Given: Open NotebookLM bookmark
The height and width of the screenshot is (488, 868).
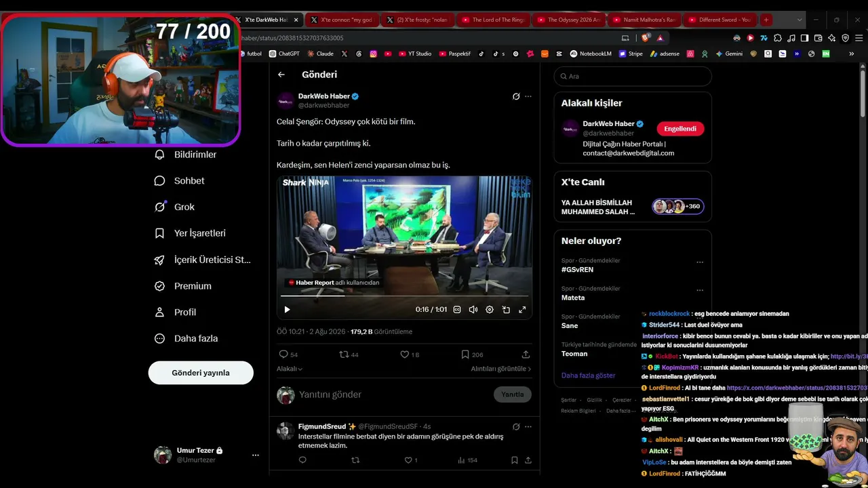Looking at the screenshot, I should click(x=591, y=54).
